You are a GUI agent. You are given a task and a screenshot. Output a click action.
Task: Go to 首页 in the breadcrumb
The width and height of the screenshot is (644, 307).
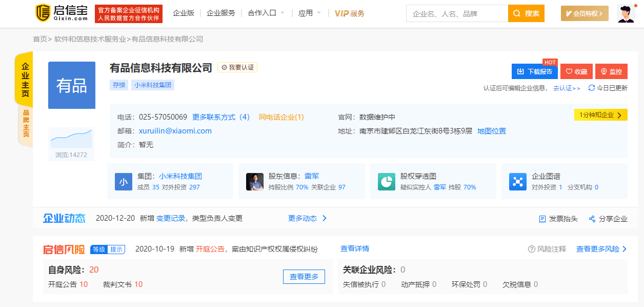coord(40,39)
